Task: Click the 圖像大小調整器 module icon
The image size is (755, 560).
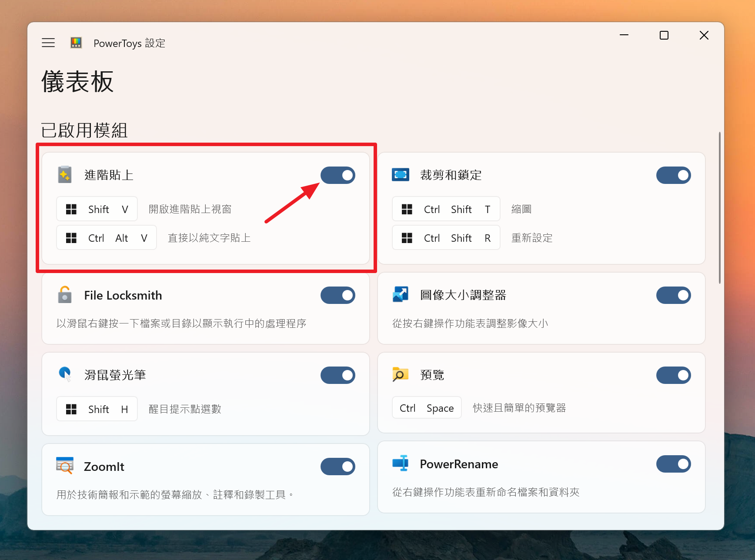Action: (400, 294)
